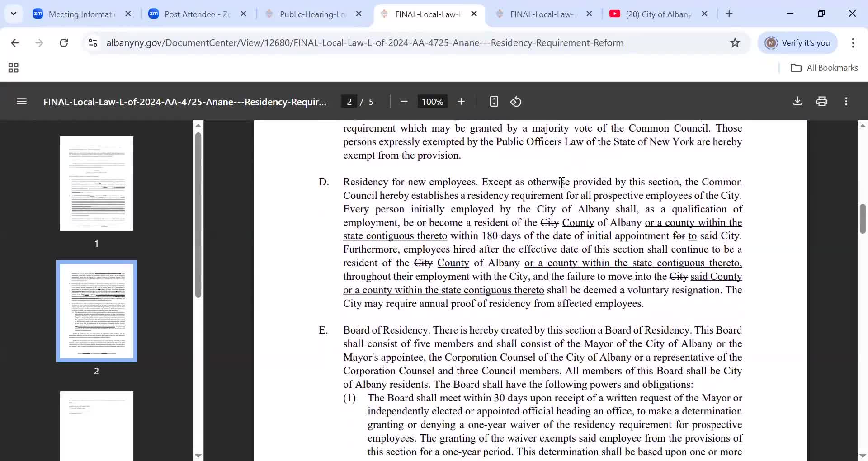Screen dimensions: 868x461
Task: Expand the tab search dropdown arrow
Action: pyautogui.click(x=14, y=14)
